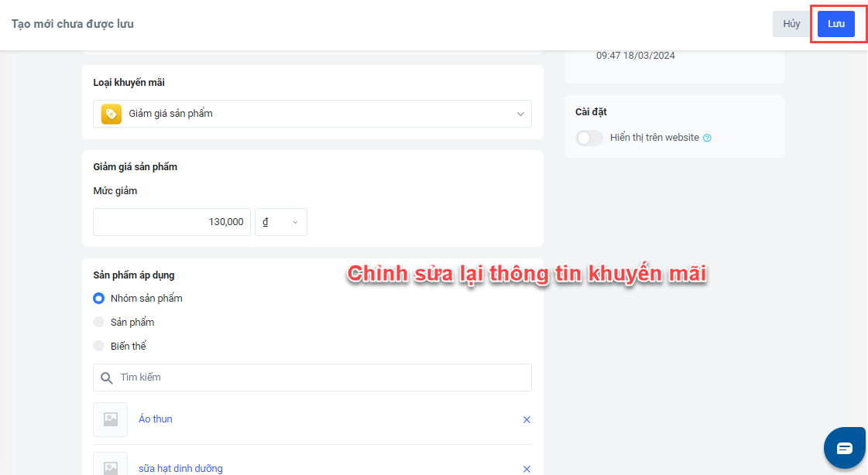Click the search magnifier icon
Viewport: 868px width, 475px height.
(x=107, y=378)
